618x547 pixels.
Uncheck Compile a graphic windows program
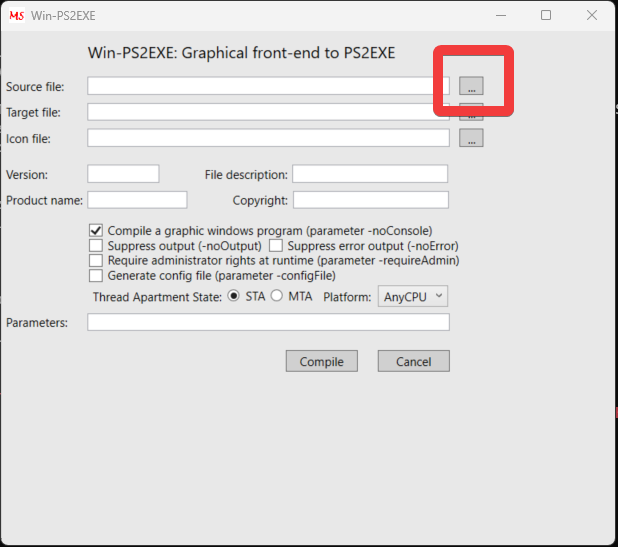(96, 231)
